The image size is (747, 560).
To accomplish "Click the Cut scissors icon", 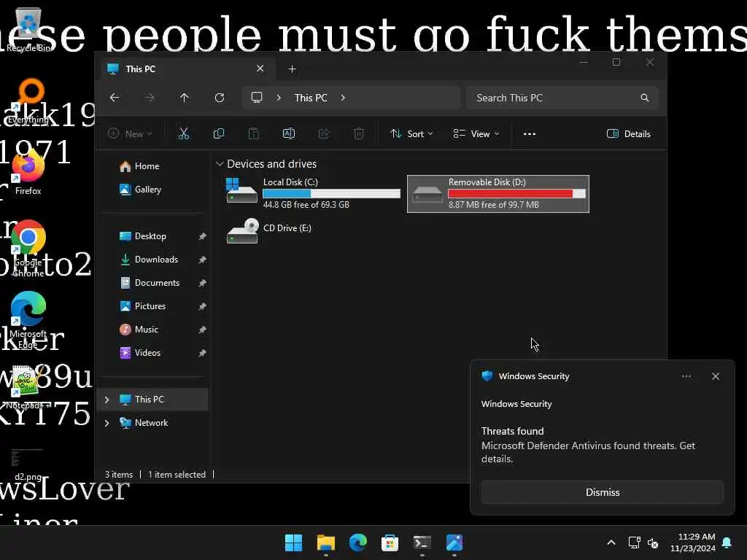I will point(184,134).
